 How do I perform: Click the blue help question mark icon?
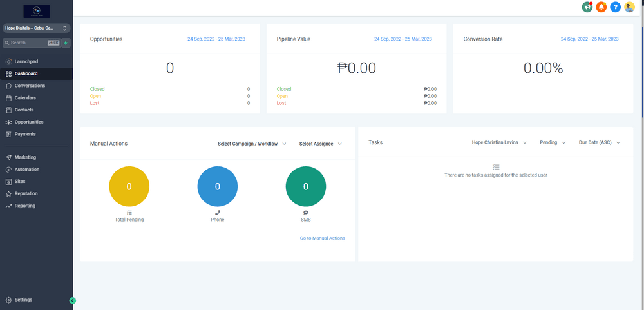click(615, 7)
